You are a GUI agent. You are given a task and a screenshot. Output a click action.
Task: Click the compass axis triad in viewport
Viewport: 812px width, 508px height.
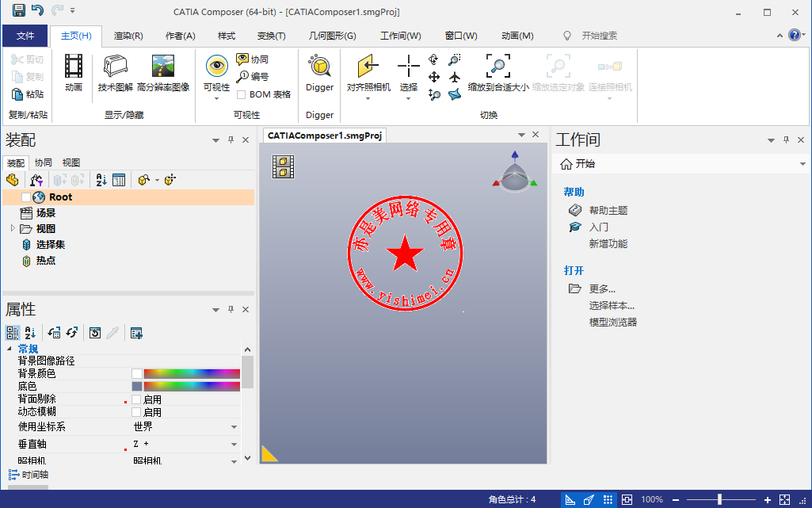[514, 171]
